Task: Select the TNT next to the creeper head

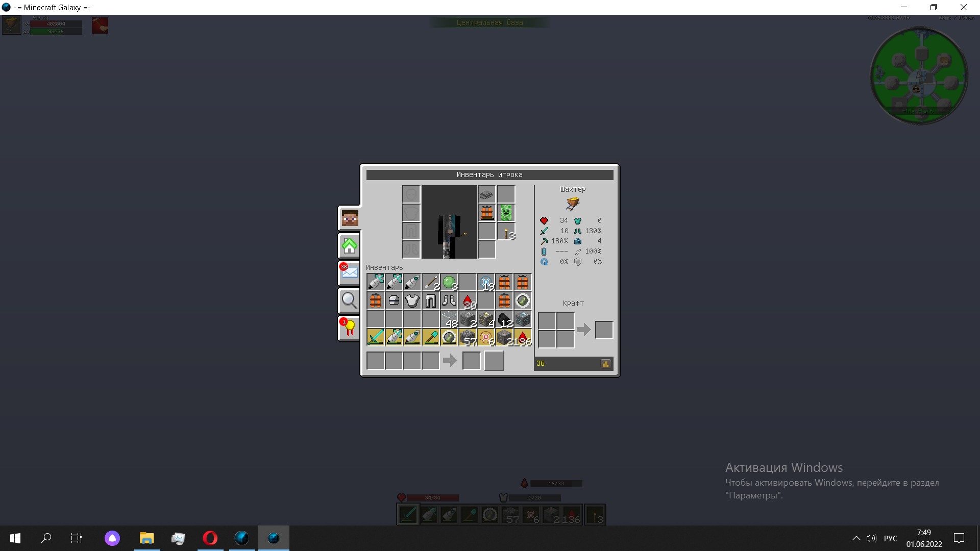Action: (487, 213)
